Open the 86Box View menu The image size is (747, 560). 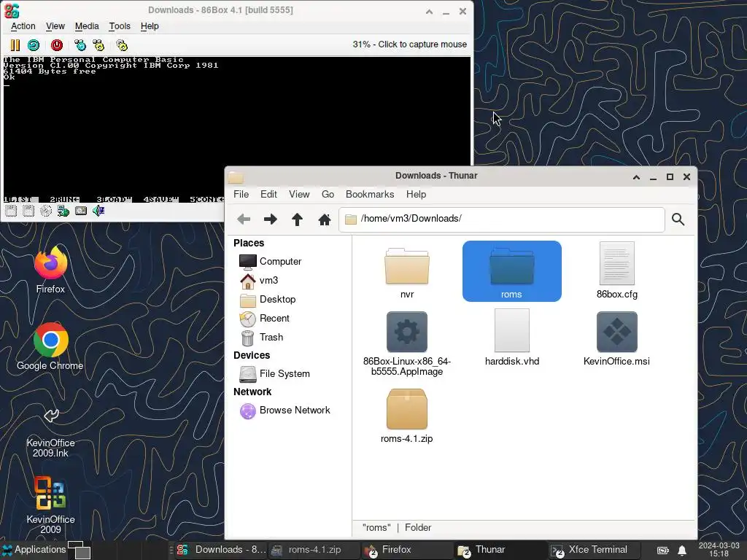55,26
